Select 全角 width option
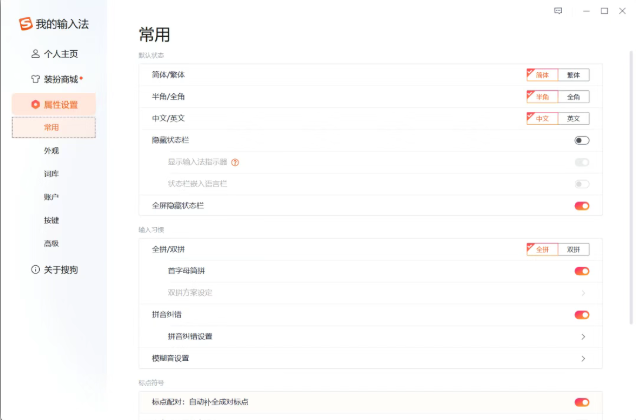 [x=574, y=97]
